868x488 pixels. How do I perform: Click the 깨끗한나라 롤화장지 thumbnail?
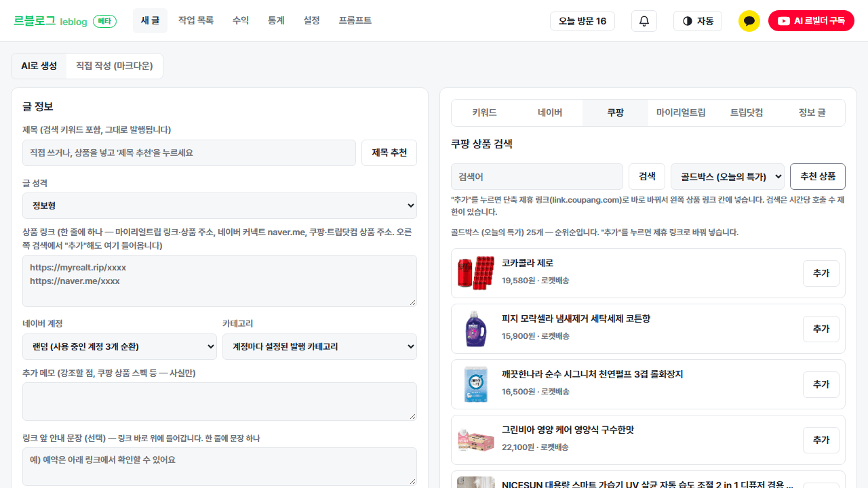click(476, 384)
